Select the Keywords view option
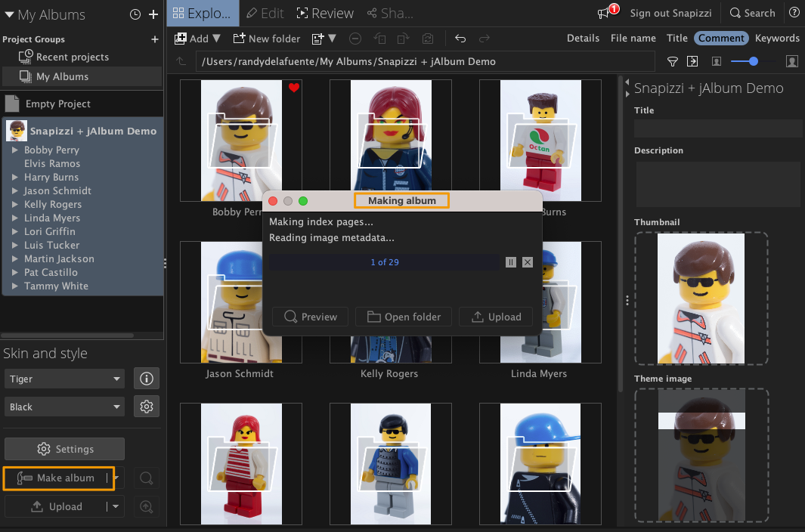 (777, 38)
